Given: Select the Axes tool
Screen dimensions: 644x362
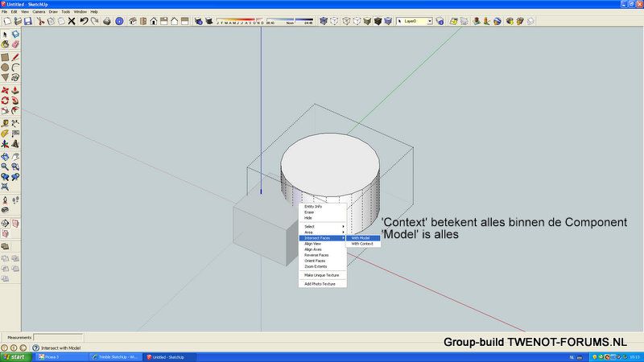Looking at the screenshot, I should click(5, 144).
